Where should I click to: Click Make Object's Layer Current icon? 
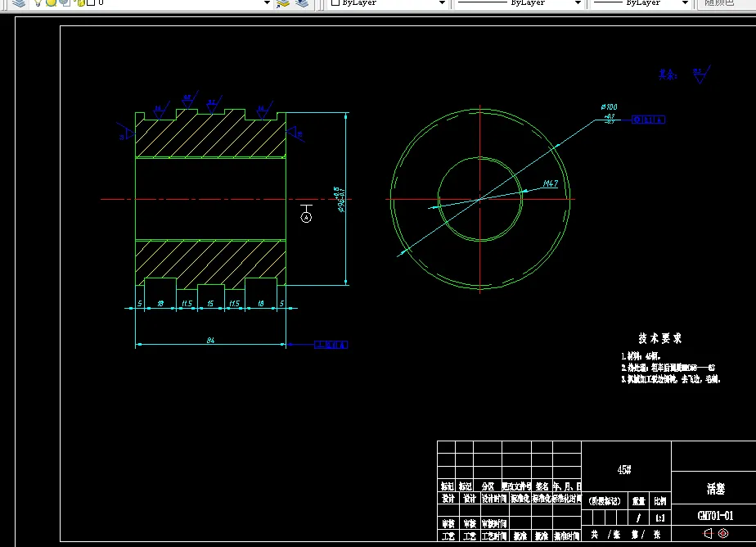[283, 3]
